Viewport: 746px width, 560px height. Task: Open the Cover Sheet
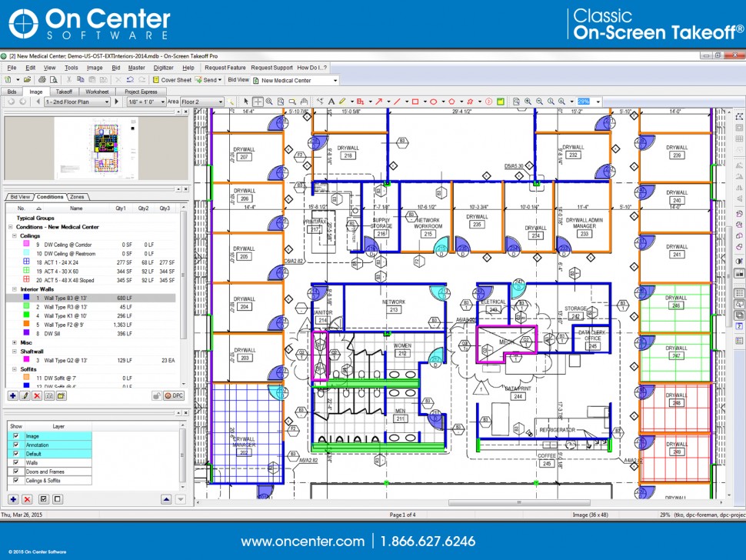(172, 80)
